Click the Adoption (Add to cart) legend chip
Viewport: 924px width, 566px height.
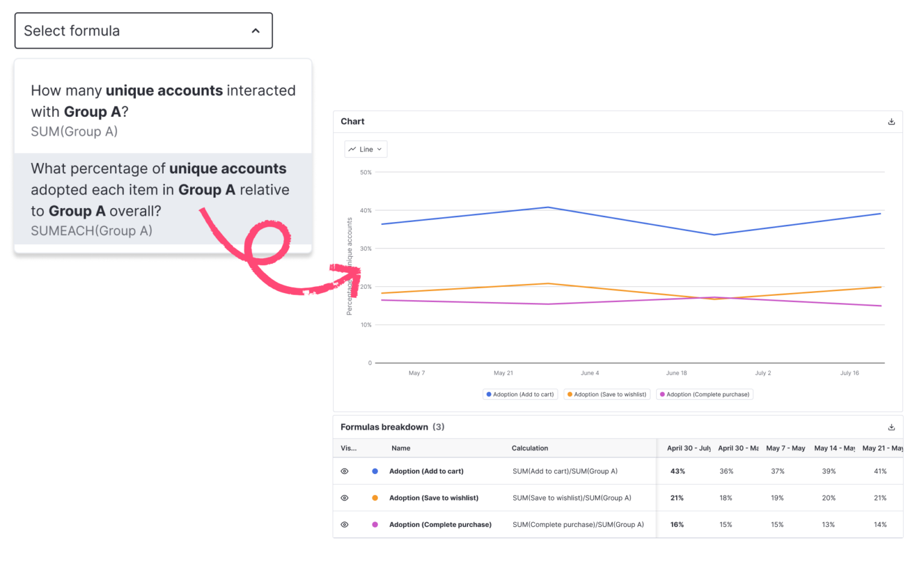tap(520, 394)
